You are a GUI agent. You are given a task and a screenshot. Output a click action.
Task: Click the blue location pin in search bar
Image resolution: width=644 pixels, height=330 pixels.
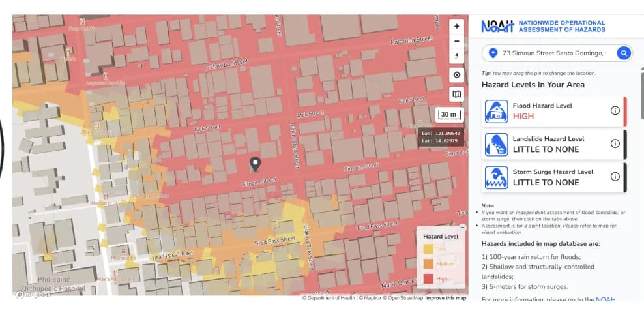click(x=493, y=53)
